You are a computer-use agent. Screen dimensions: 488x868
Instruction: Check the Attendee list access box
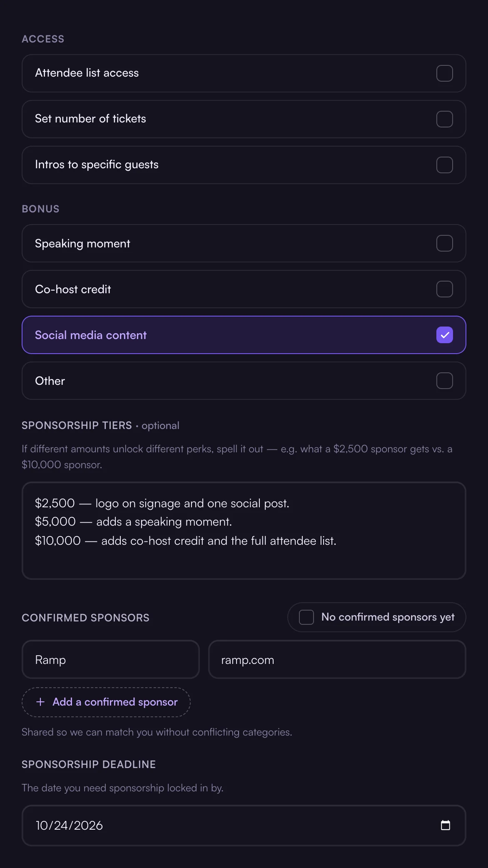coord(444,73)
